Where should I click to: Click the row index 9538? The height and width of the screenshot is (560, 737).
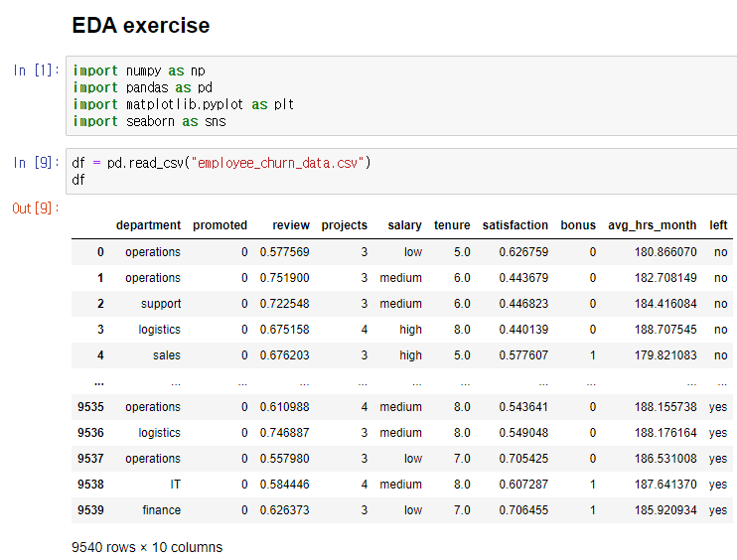point(90,485)
